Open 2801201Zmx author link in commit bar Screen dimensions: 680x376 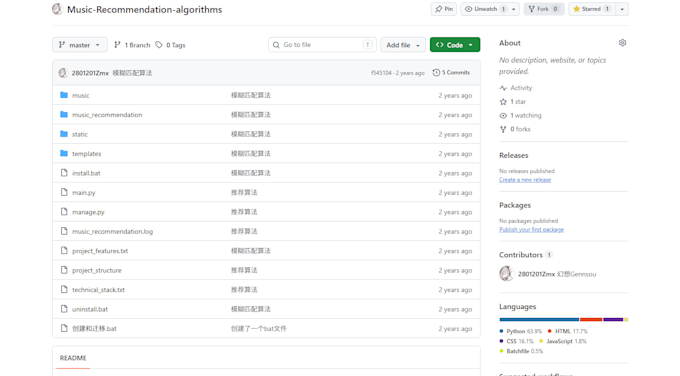click(x=90, y=73)
